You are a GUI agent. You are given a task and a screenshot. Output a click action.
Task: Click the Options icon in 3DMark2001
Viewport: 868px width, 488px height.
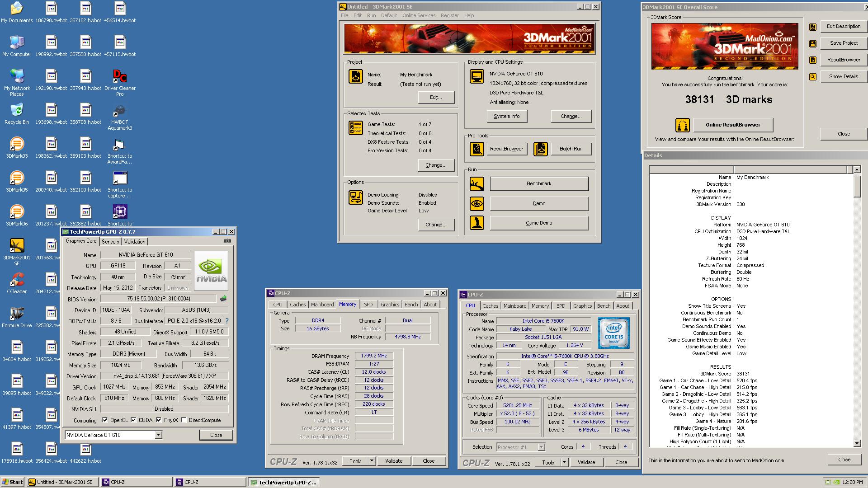coord(356,197)
